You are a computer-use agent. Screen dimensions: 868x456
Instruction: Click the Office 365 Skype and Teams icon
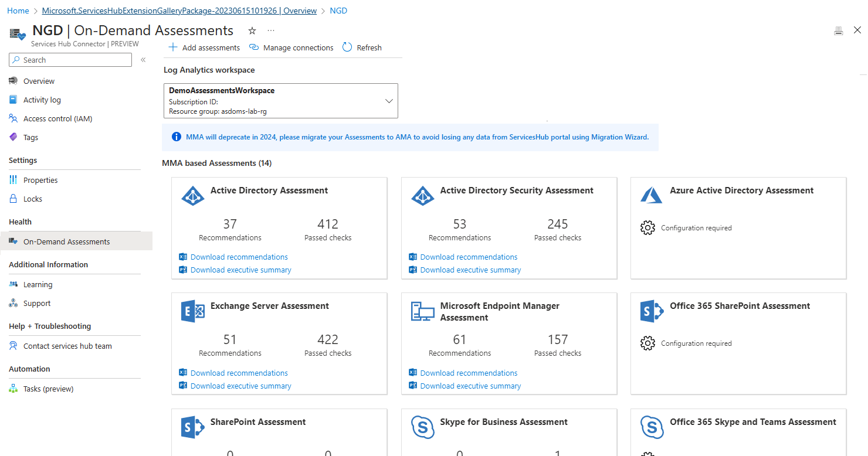[x=652, y=427]
